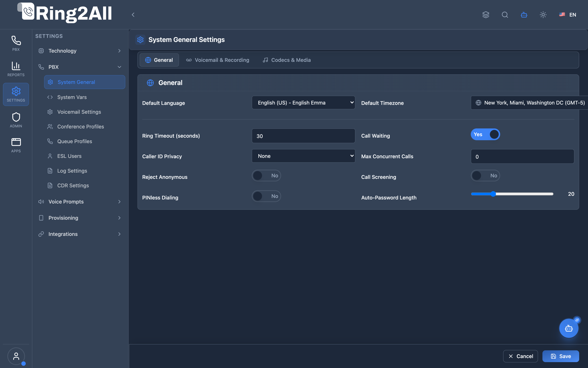Click the layers stack icon in header
The width and height of the screenshot is (588, 368).
[486, 15]
